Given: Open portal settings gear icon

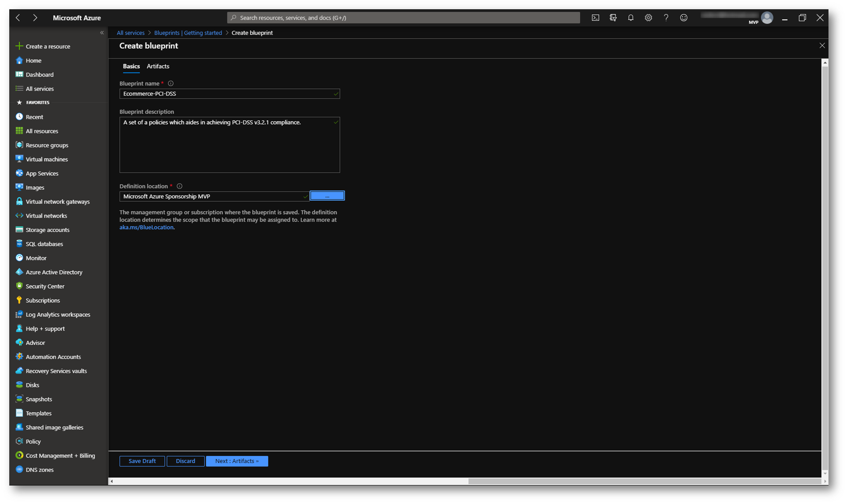Looking at the screenshot, I should pos(648,18).
